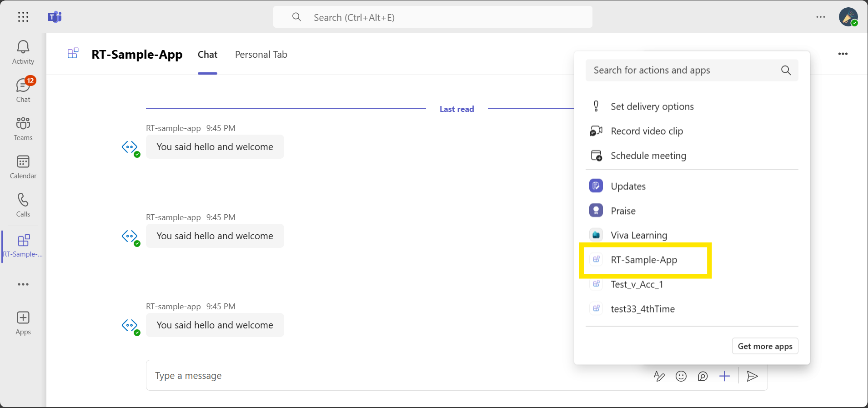Open the emoji picker
The image size is (868, 408).
(x=681, y=376)
